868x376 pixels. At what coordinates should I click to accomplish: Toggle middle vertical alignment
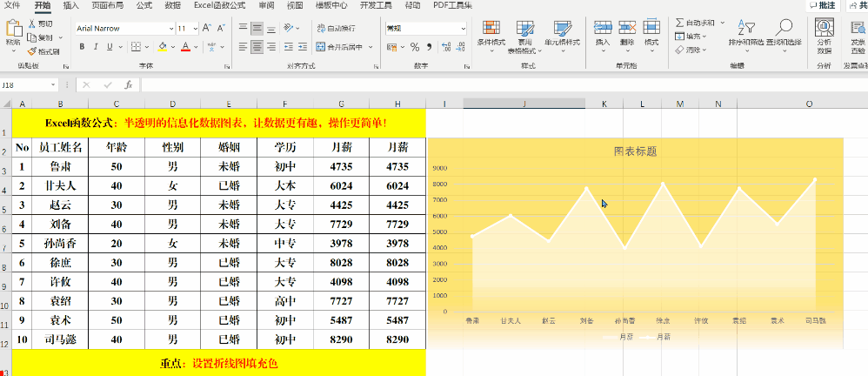point(257,28)
